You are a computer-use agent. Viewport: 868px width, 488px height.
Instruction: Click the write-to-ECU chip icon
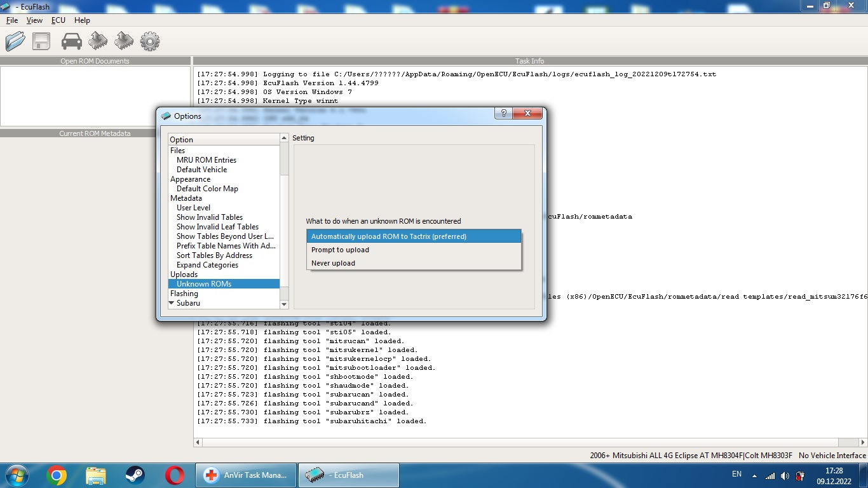point(124,41)
